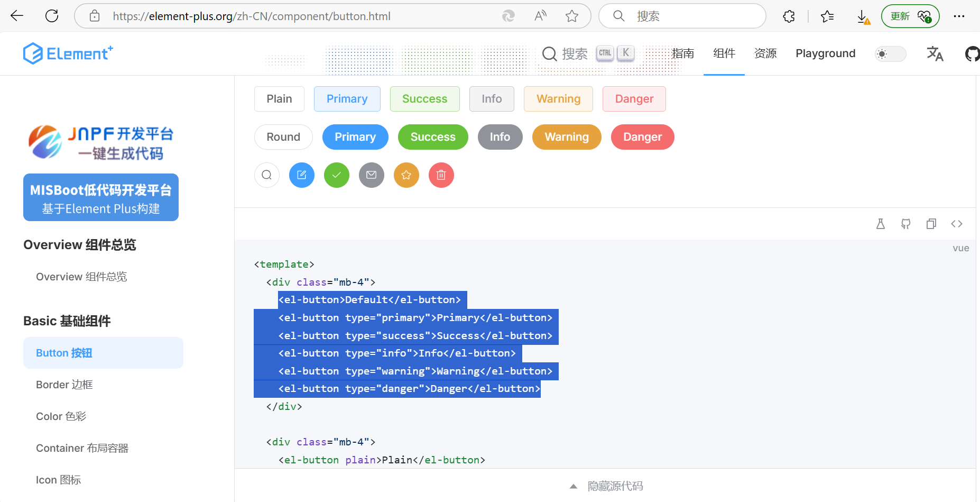
Task: Click the red delete trash icon button
Action: (x=441, y=175)
